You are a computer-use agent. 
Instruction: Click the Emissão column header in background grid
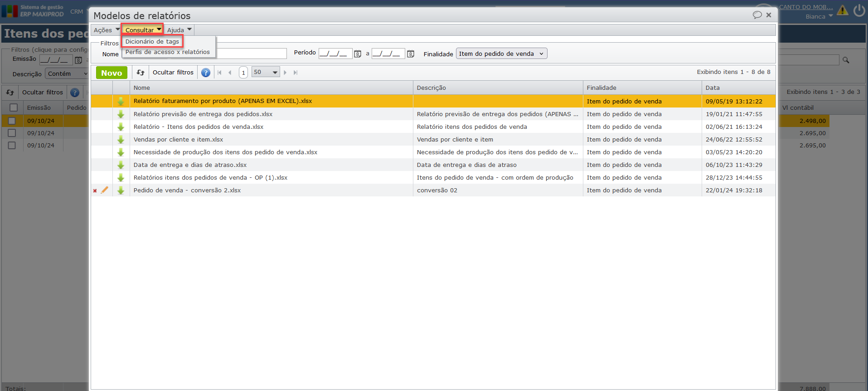pyautogui.click(x=43, y=108)
